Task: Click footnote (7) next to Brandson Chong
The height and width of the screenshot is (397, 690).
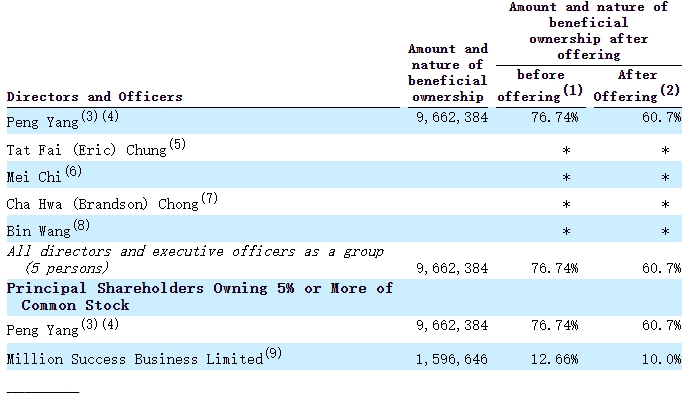Action: click(209, 198)
